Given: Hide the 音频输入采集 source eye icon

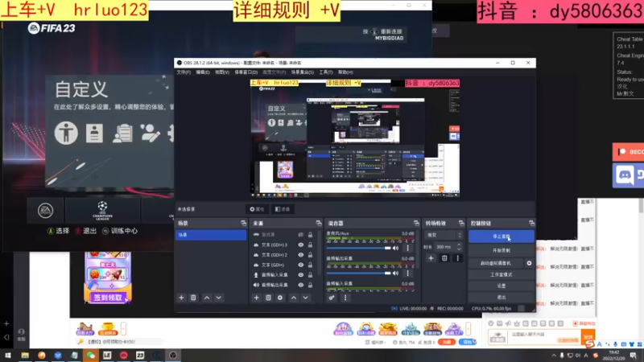Looking at the screenshot, I should [x=300, y=275].
